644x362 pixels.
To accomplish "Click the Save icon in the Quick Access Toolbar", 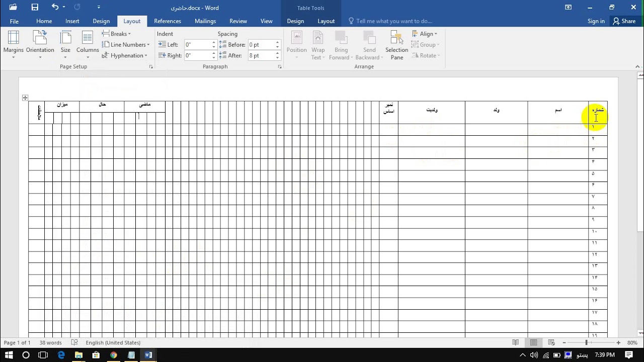I will (x=35, y=7).
